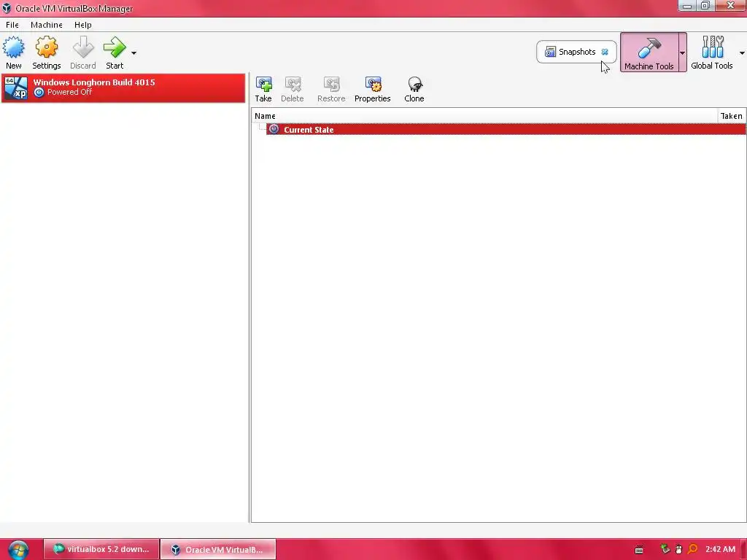The width and height of the screenshot is (747, 560).
Task: Expand the Global Tools dropdown arrow
Action: pyautogui.click(x=742, y=52)
